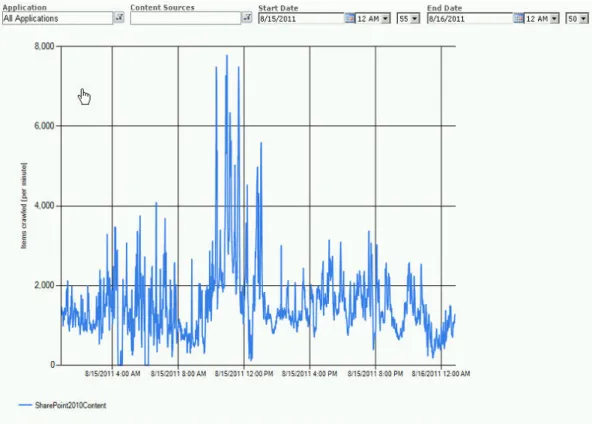The width and height of the screenshot is (592, 424).
Task: Click the 8/15/2011 12:00 PM axis label
Action: pos(244,373)
